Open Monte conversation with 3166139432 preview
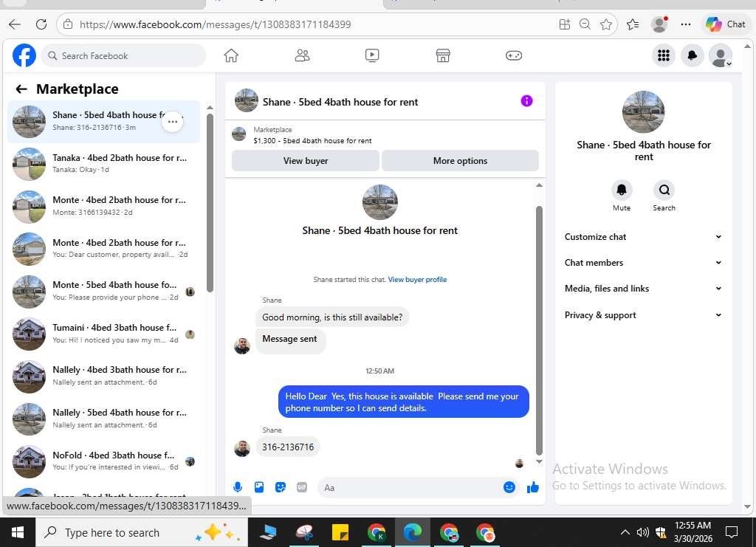The image size is (756, 547). [103, 206]
